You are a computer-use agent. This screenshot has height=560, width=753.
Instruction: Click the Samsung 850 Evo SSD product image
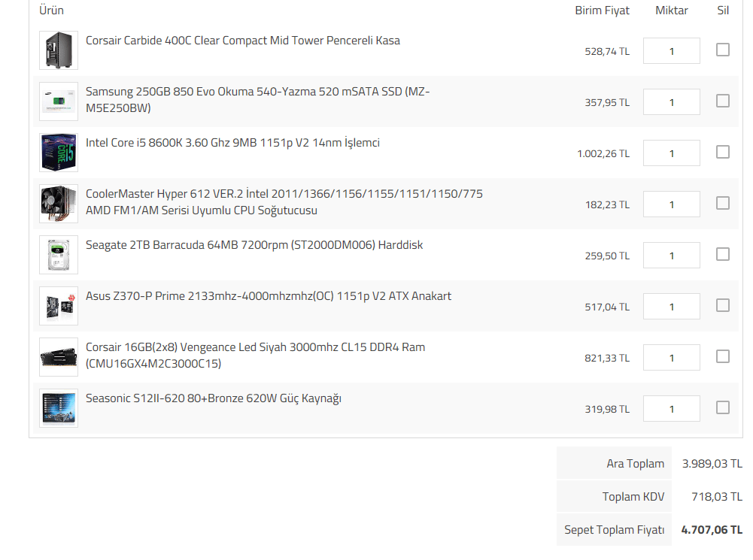coord(59,101)
